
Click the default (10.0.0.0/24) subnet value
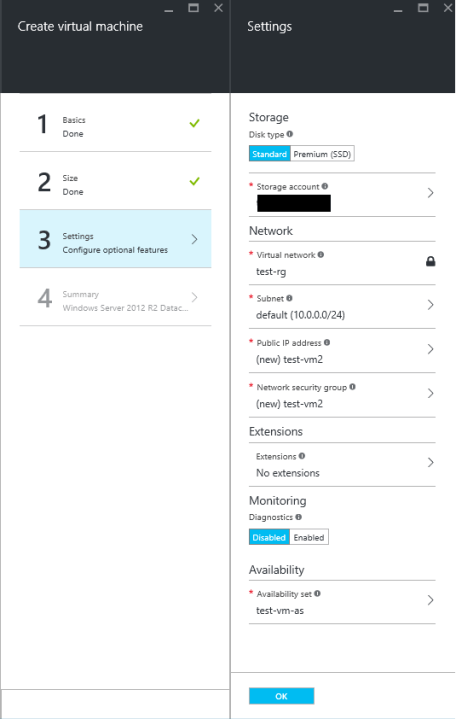coord(300,315)
